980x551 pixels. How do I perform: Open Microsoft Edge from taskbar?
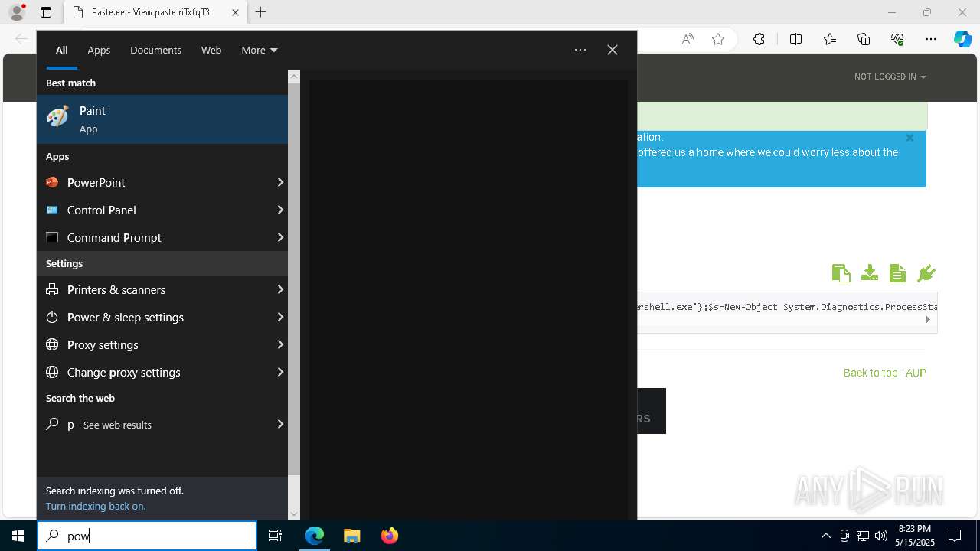click(315, 536)
